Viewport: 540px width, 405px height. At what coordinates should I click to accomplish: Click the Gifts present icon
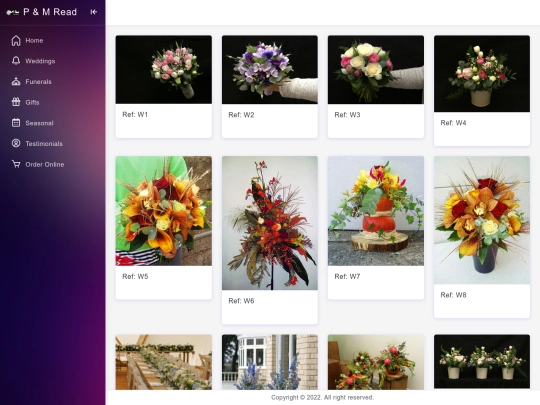[16, 102]
